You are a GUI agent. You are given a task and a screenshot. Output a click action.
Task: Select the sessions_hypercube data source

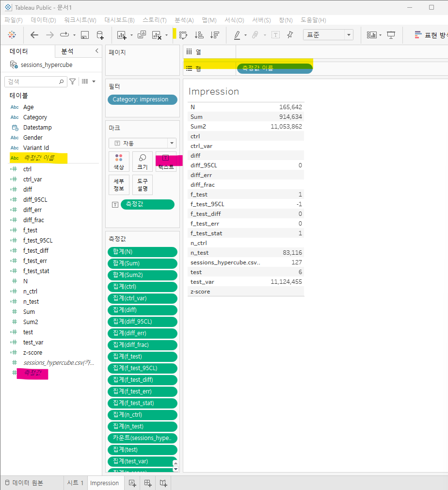47,65
